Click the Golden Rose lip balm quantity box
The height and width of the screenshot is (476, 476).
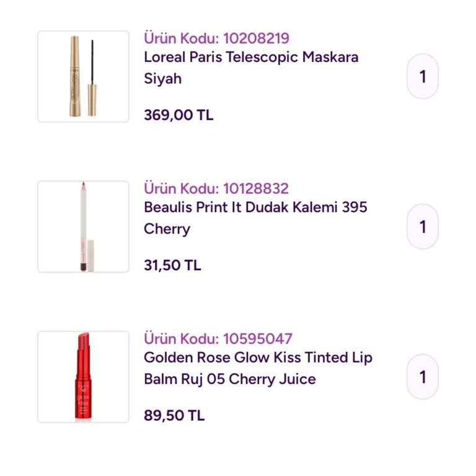tap(423, 377)
